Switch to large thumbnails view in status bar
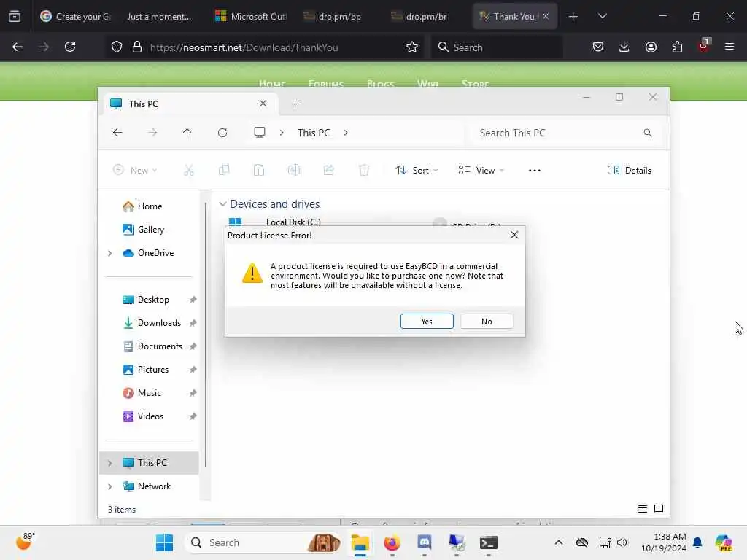The width and height of the screenshot is (747, 560). click(659, 509)
